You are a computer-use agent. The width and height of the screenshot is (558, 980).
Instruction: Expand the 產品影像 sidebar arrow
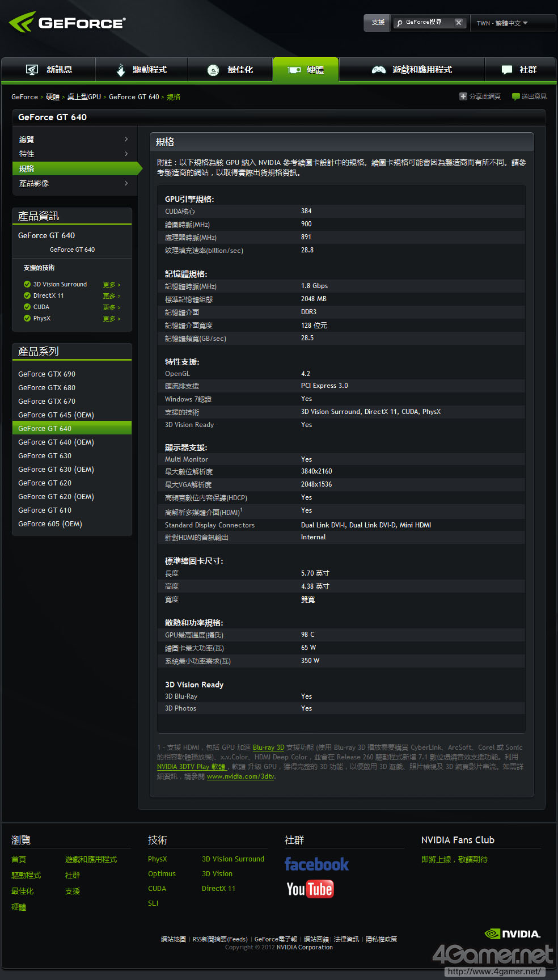[126, 183]
